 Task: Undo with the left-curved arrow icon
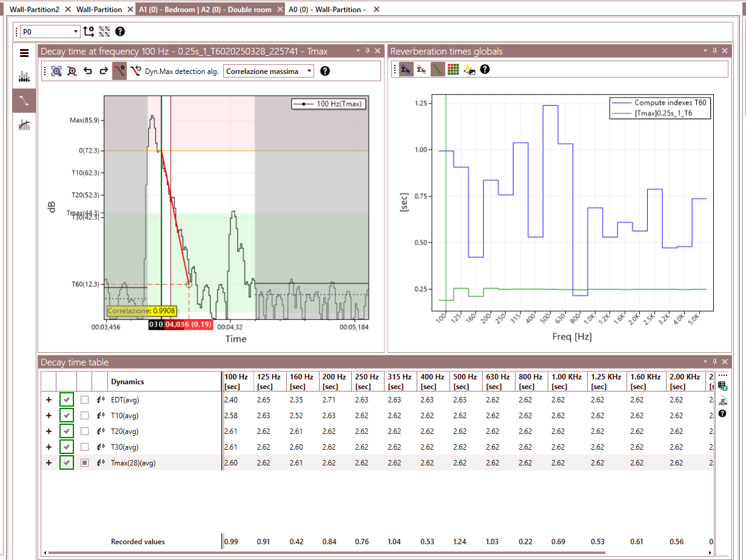point(88,71)
